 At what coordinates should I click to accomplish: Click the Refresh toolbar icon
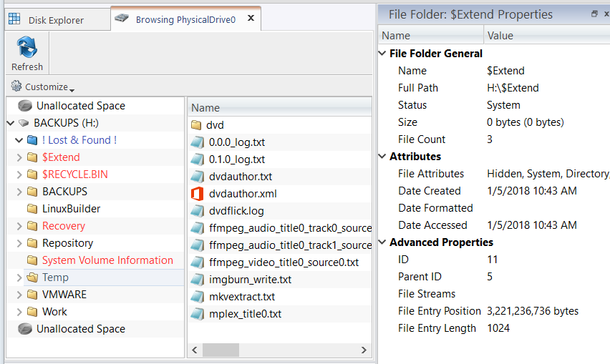click(27, 49)
